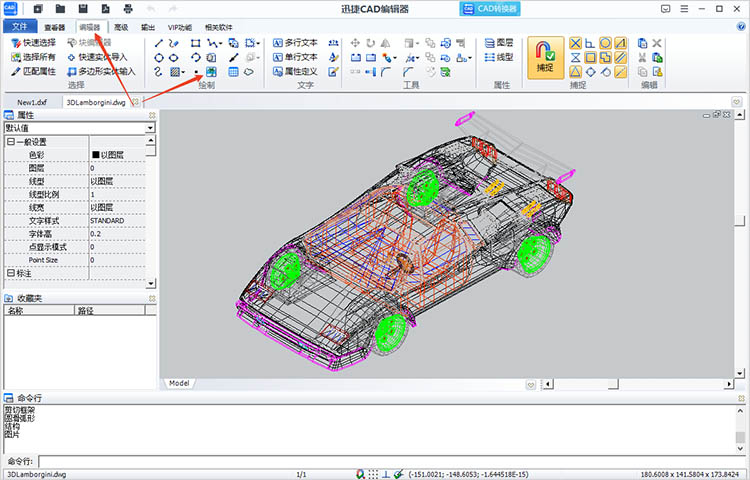This screenshot has height=480, width=750.
Task: Select the Revision Cloud tool
Action: [x=249, y=72]
